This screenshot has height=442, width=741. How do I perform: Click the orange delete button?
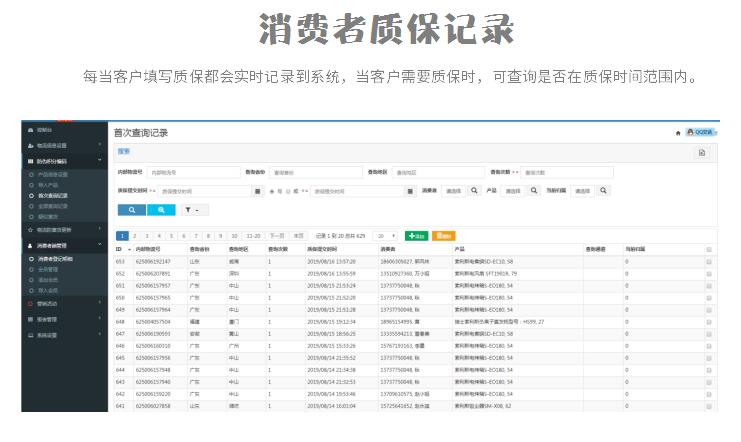tap(443, 236)
